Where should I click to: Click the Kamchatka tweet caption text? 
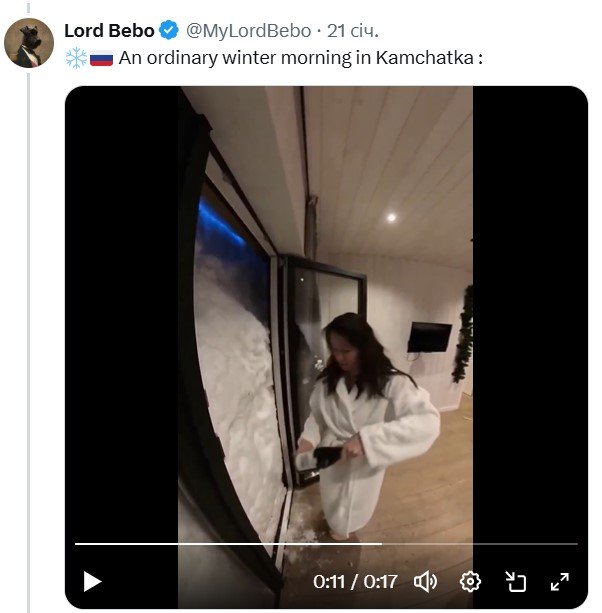coord(300,58)
